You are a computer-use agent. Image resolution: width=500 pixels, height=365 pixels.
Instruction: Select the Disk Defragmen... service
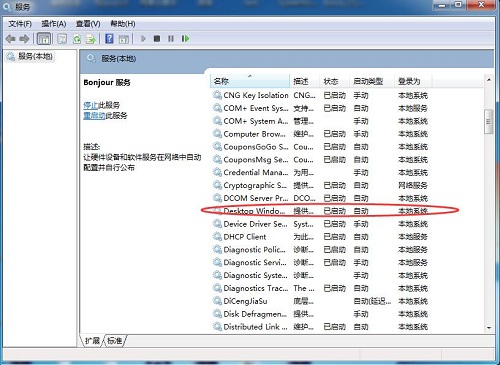click(x=320, y=314)
